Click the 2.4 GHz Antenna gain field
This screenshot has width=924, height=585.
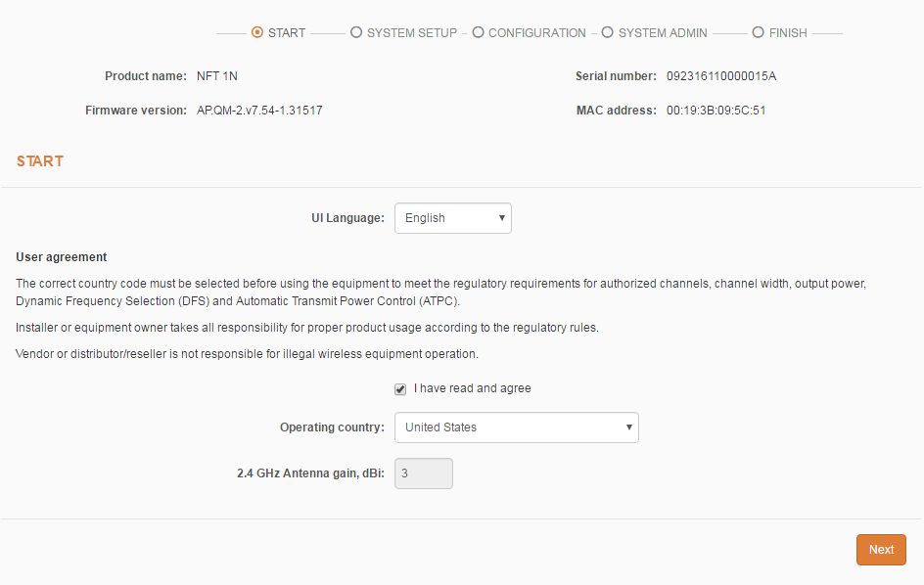pos(423,473)
